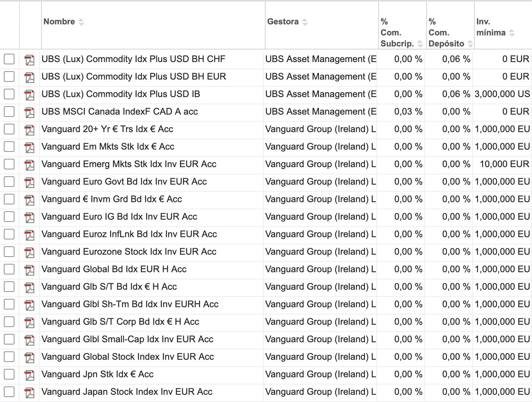The width and height of the screenshot is (532, 402).
Task: Click 3,000,000 minimum for Commodity Idx Plus USD IB
Action: [502, 94]
